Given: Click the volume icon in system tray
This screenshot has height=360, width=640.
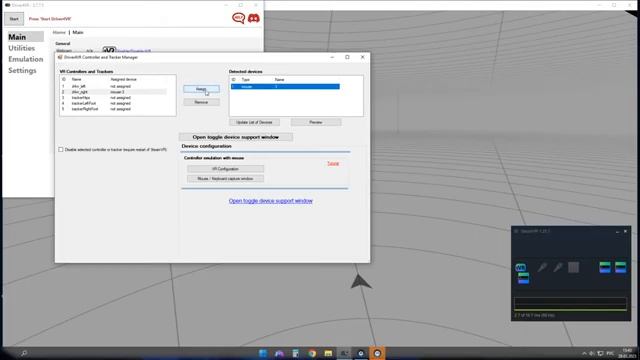Looking at the screenshot, I should tap(592, 353).
